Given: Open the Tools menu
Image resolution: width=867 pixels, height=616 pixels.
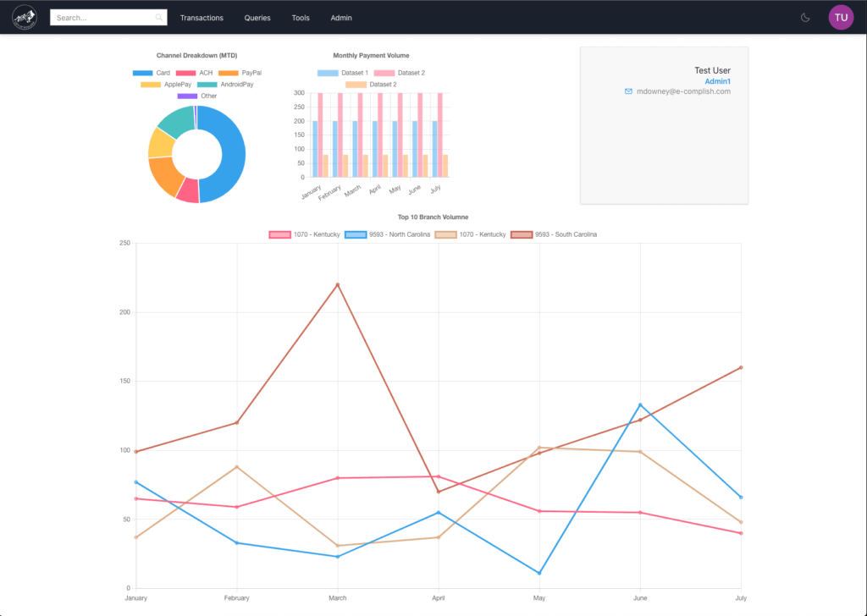Looking at the screenshot, I should point(301,17).
